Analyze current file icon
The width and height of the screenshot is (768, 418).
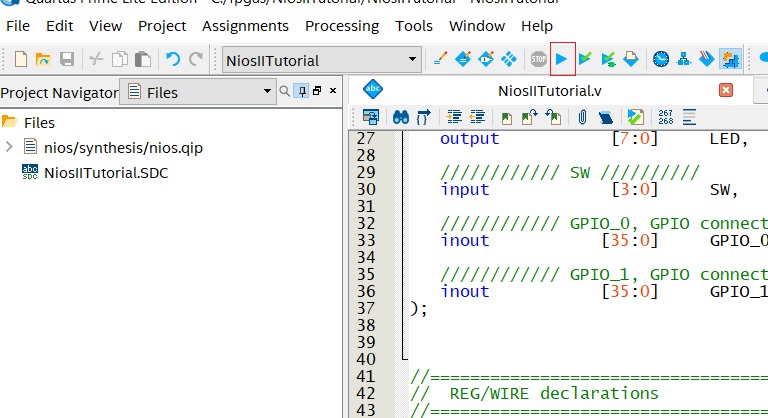(635, 117)
